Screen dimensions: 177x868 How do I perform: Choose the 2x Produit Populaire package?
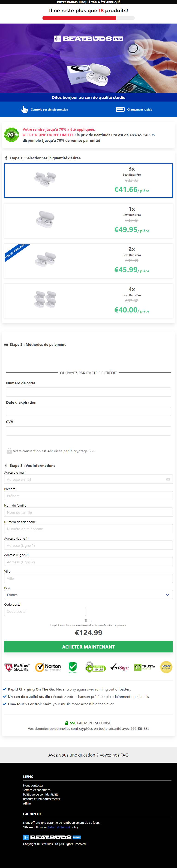click(88, 261)
